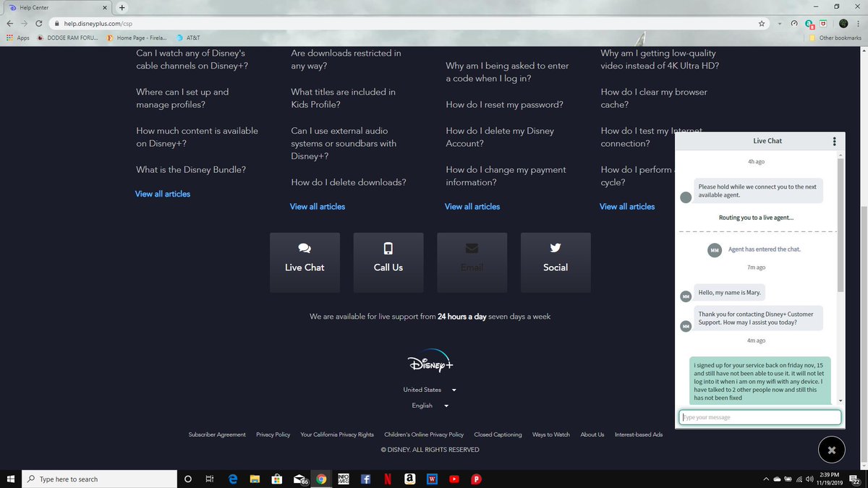The image size is (868, 488).
Task: Open Netflix app on taskbar
Action: coord(388,479)
